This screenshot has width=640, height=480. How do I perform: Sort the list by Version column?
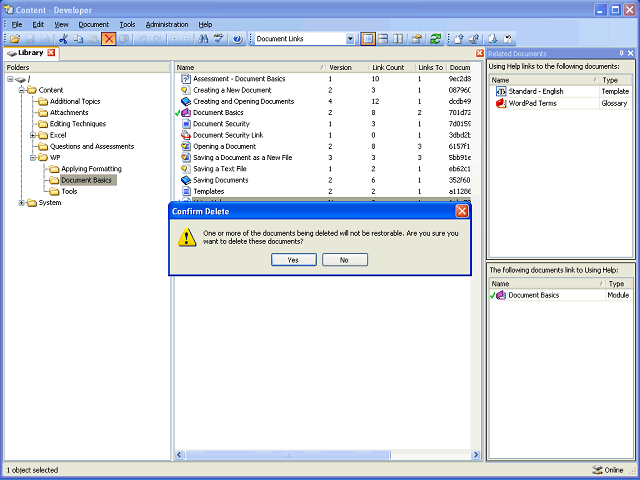(x=347, y=67)
